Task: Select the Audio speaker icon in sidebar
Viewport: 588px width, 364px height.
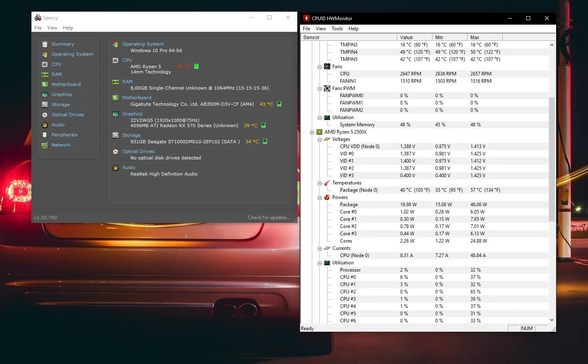Action: tap(45, 125)
